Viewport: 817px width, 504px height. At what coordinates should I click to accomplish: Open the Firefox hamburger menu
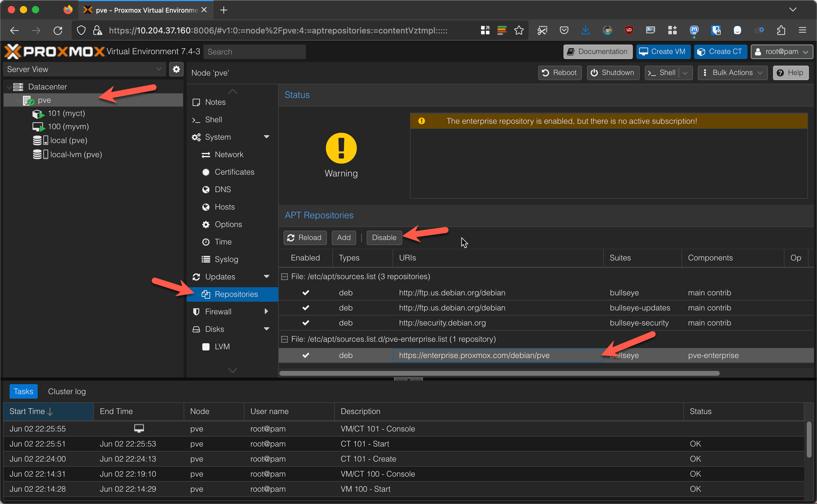point(802,30)
